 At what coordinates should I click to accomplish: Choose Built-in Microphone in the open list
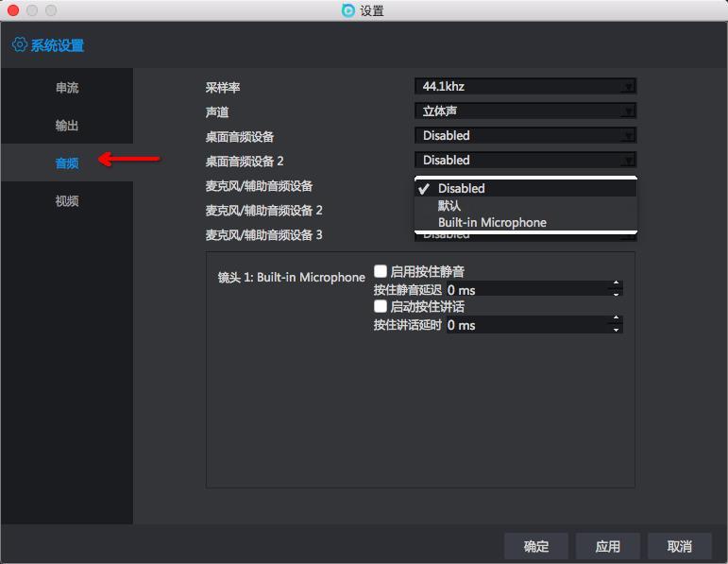point(525,223)
